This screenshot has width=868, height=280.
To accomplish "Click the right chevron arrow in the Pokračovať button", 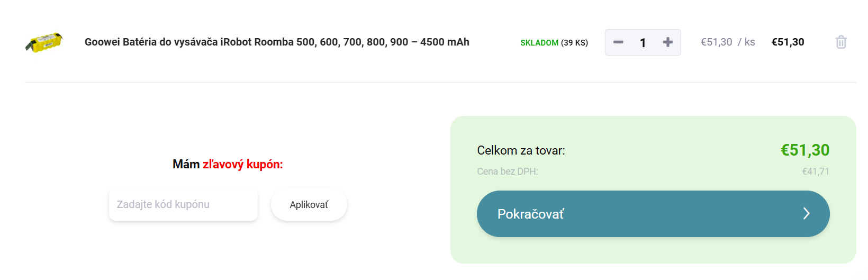I will coord(806,213).
